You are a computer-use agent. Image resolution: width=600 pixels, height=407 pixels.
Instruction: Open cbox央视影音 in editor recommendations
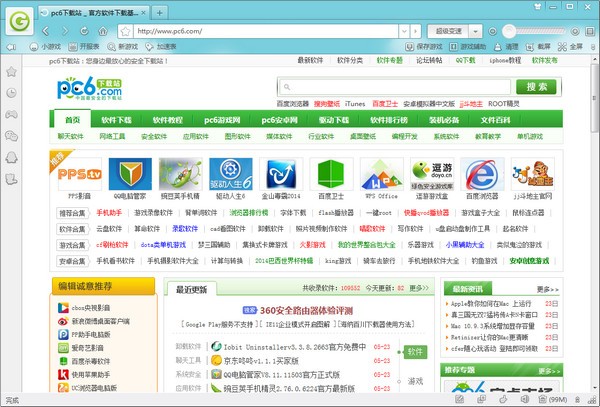click(x=91, y=308)
